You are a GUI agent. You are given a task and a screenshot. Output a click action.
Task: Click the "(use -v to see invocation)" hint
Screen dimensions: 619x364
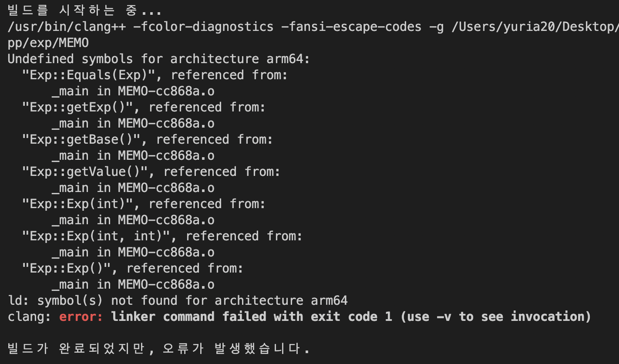coord(496,317)
